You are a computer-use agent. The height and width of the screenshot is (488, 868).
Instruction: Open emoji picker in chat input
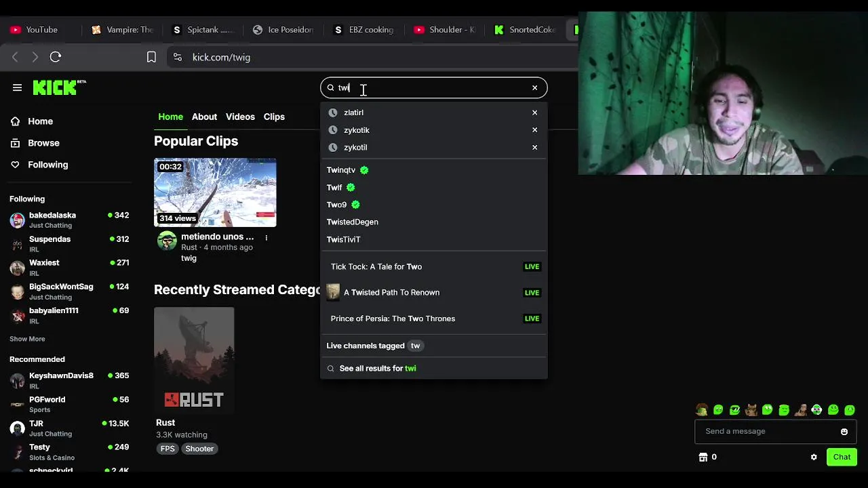point(844,432)
